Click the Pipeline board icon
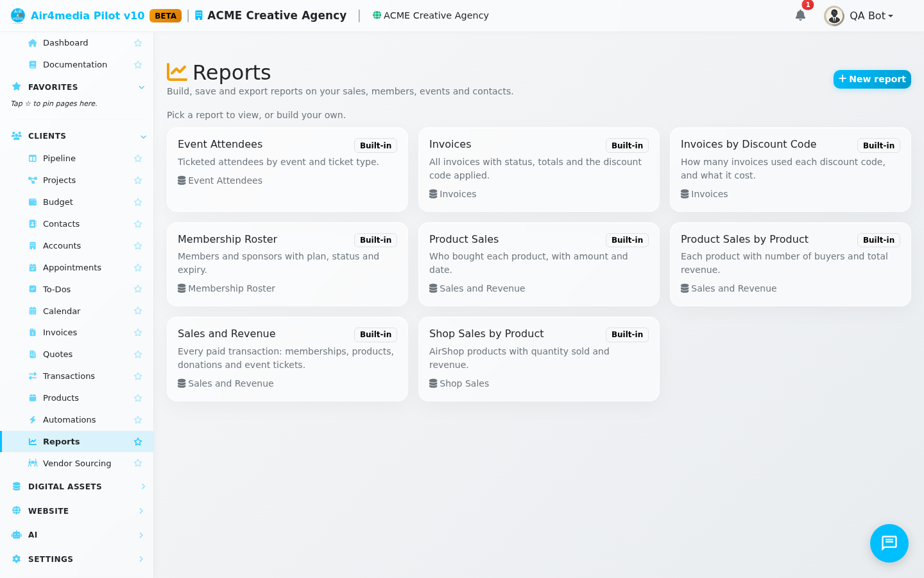Viewport: 924px width, 578px height. 33,159
